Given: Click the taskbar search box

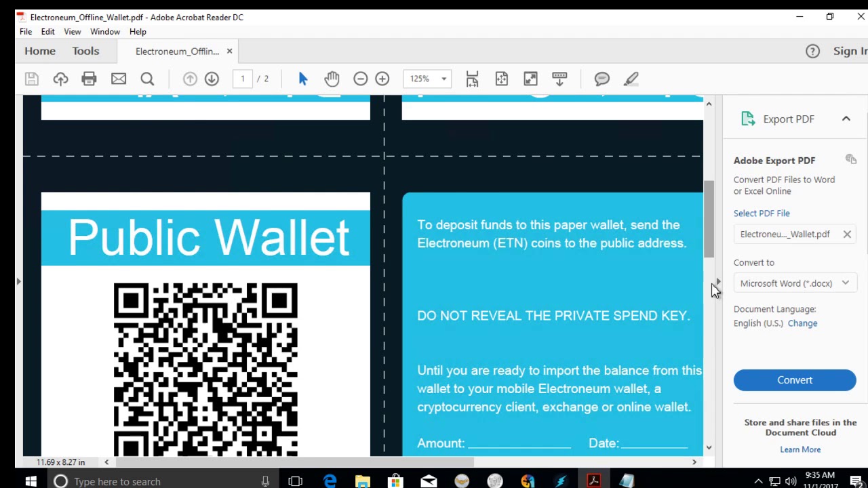Looking at the screenshot, I should tap(163, 481).
